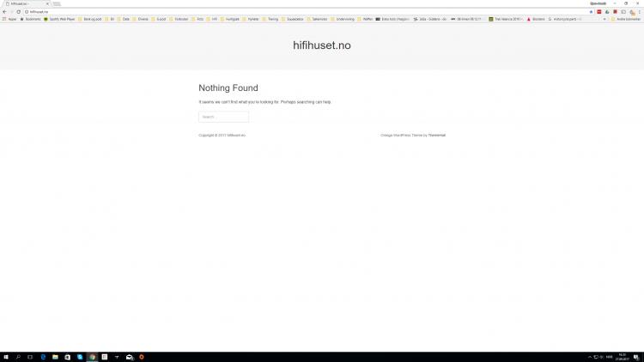The height and width of the screenshot is (362, 644).
Task: Expand the Bil bookmark folder
Action: (110, 19)
